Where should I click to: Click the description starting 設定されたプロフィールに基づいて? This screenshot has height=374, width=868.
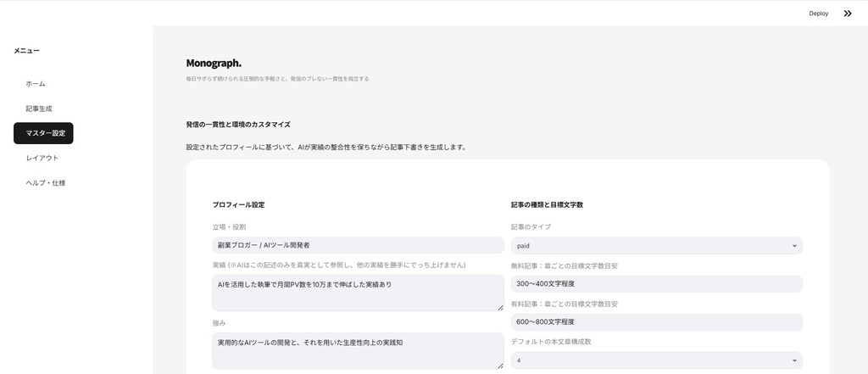pyautogui.click(x=326, y=148)
